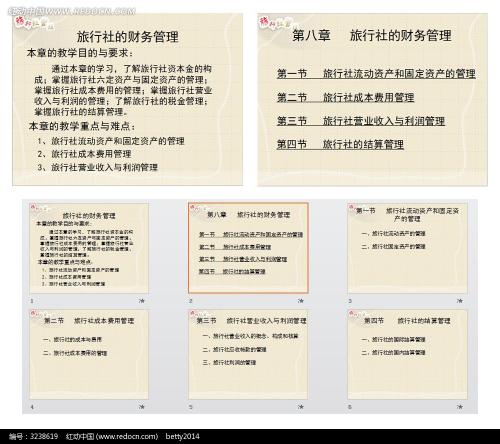Click 二、旅行社的国内结算管理 in slide 6 thumbnail
Viewport: 500px width, 444px height.
(394, 352)
